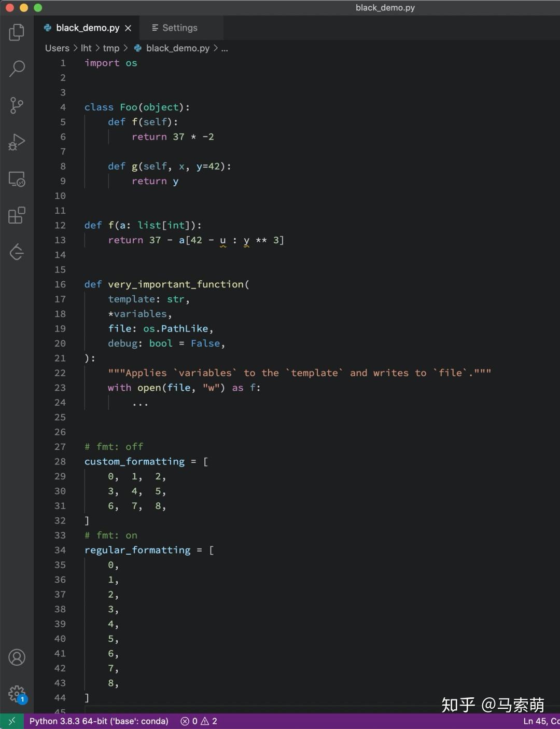The height and width of the screenshot is (729, 560).
Task: Open the Source Control view
Action: [17, 105]
